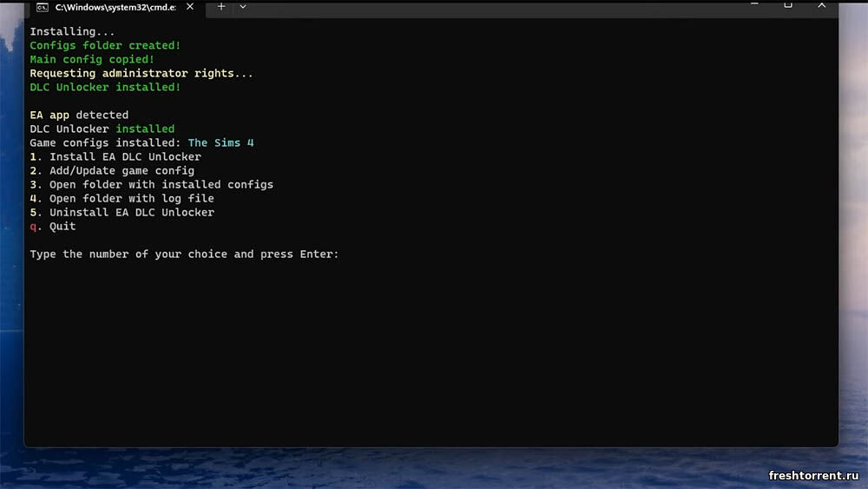Screen dimensions: 868x489
Task: Click the 'EA app detected' status line
Action: (79, 116)
